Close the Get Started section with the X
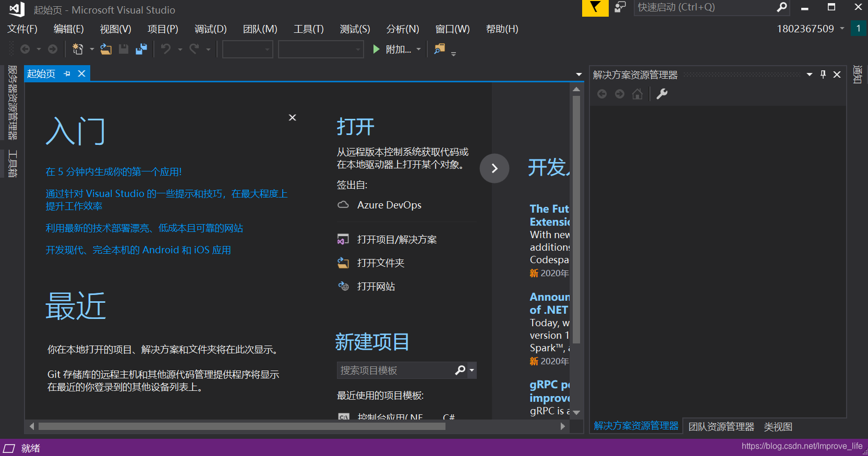 tap(293, 118)
